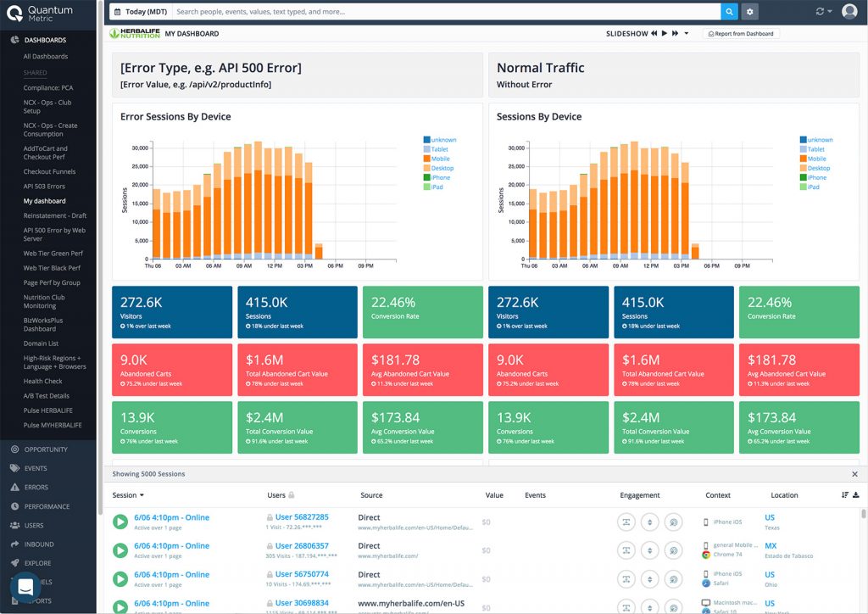
Task: Click first engagement icon in User 56750774 row
Action: [626, 579]
